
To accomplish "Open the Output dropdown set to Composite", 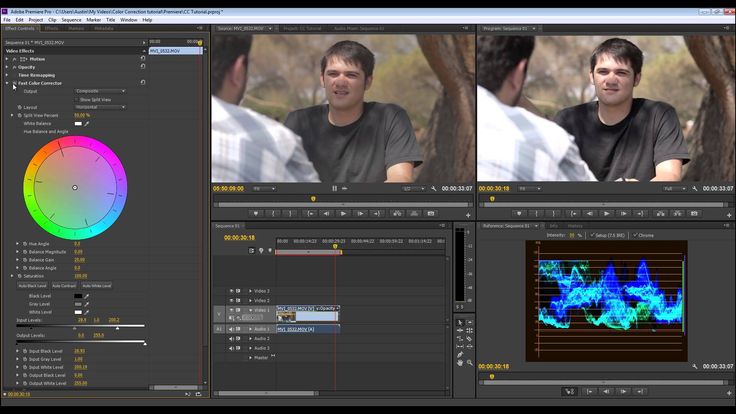I will pyautogui.click(x=100, y=91).
